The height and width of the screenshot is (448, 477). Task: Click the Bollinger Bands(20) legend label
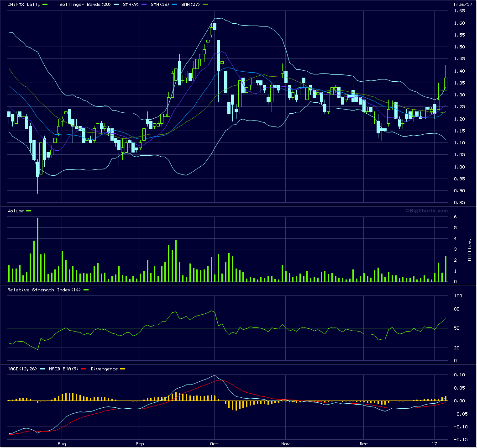[85, 5]
